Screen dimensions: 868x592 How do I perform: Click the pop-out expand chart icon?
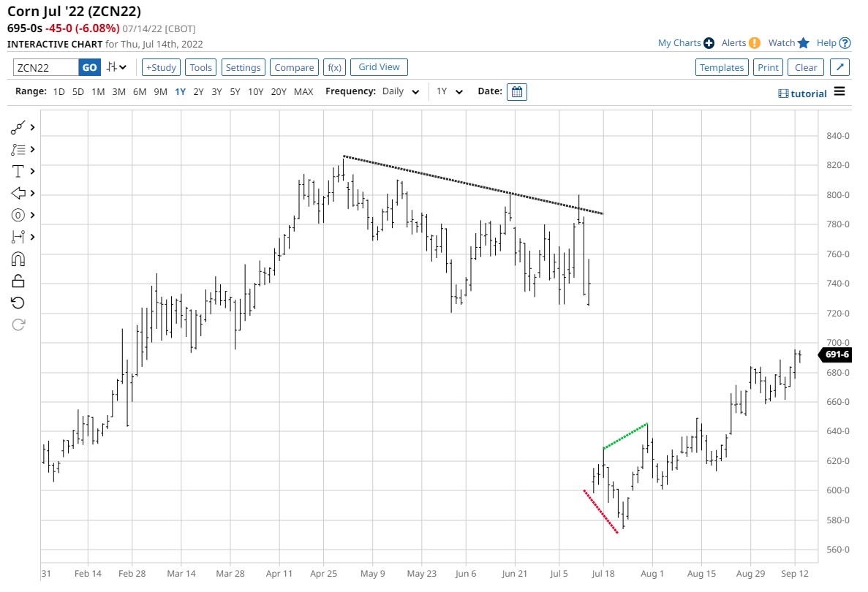(839, 67)
